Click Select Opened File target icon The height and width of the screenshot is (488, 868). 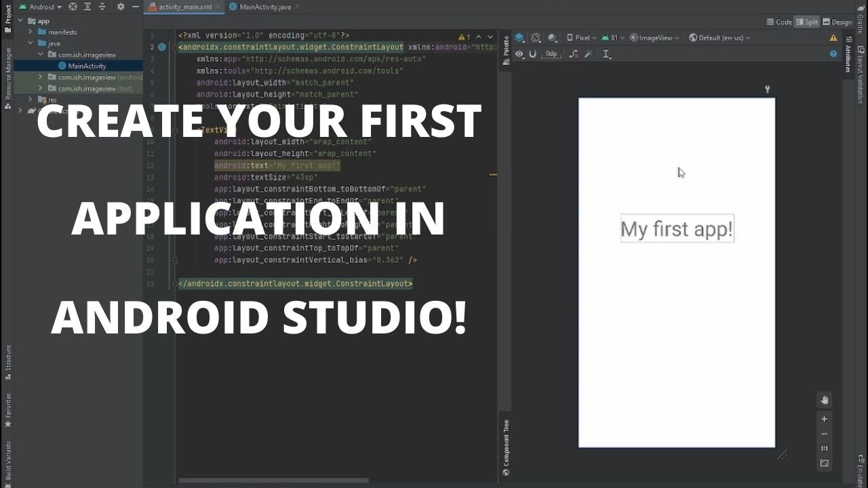[x=73, y=7]
